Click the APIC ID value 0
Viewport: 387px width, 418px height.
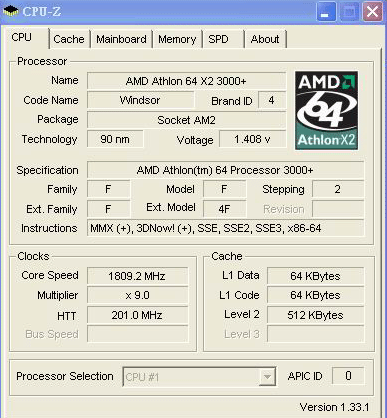coord(348,376)
